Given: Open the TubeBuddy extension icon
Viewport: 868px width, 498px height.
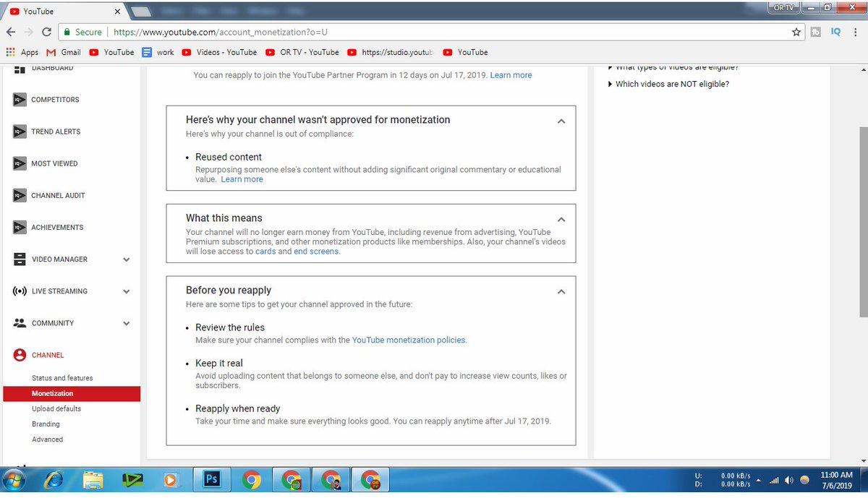Looking at the screenshot, I should tap(816, 32).
